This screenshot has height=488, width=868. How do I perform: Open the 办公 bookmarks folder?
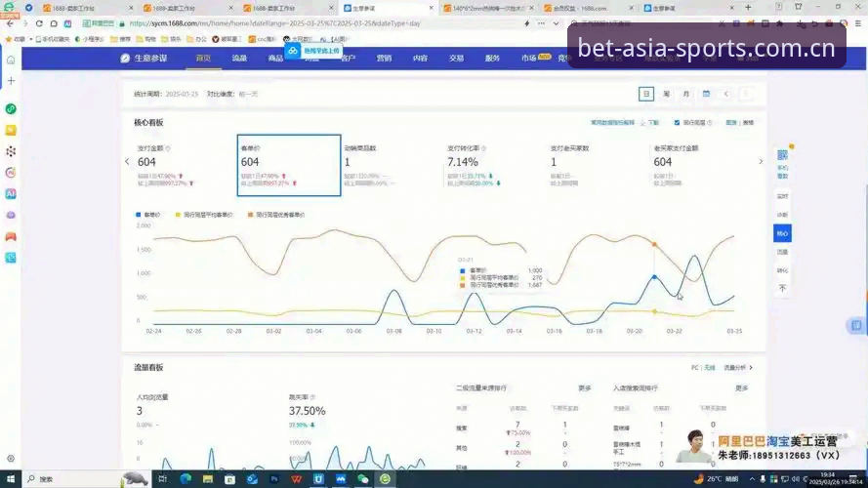[196, 39]
